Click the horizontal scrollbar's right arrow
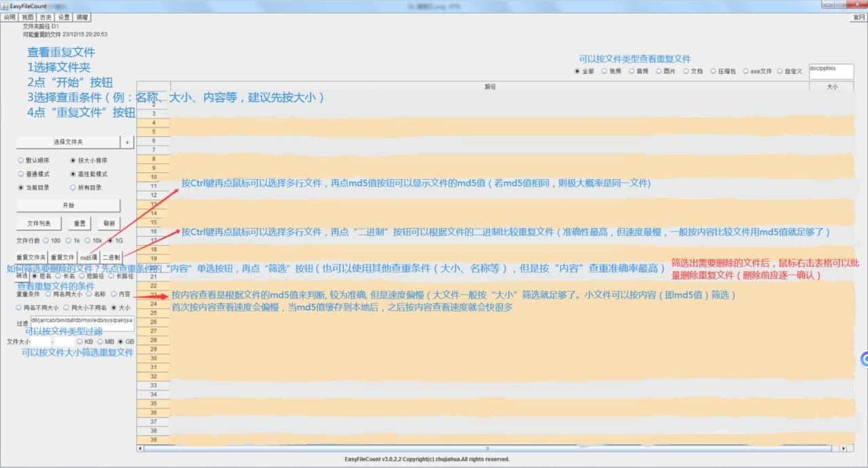The width and height of the screenshot is (868, 468). click(x=843, y=448)
